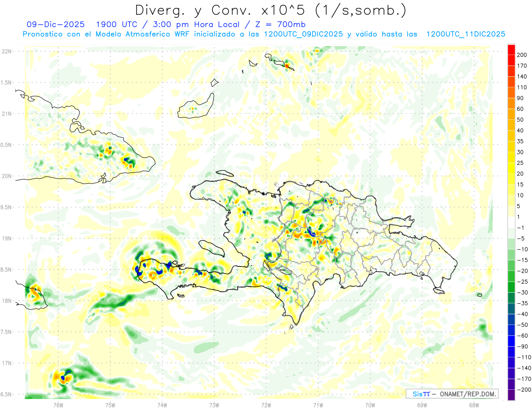
Task: Select the forecast date "09-Dic-2025"
Action: click(x=55, y=24)
